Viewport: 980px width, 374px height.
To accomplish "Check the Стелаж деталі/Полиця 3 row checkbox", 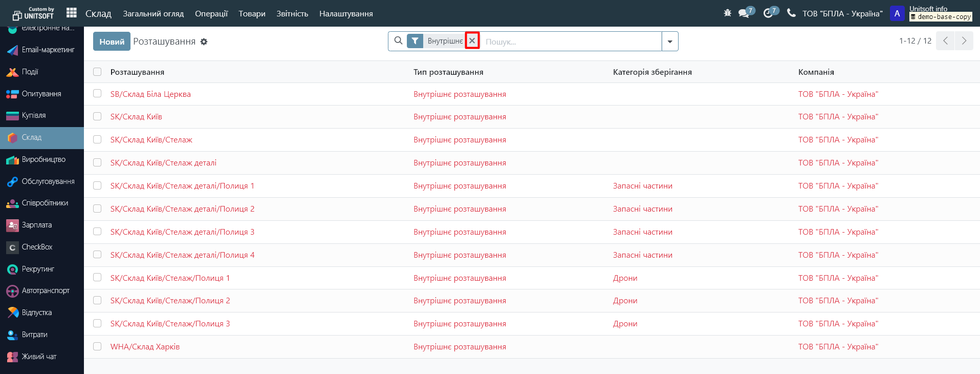I will coord(97,232).
